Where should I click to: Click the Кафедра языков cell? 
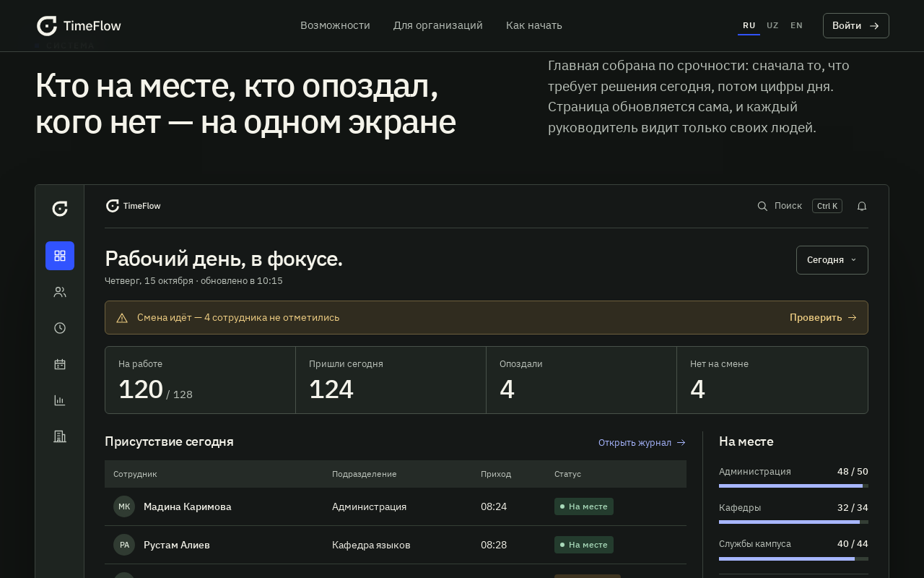[x=371, y=545]
